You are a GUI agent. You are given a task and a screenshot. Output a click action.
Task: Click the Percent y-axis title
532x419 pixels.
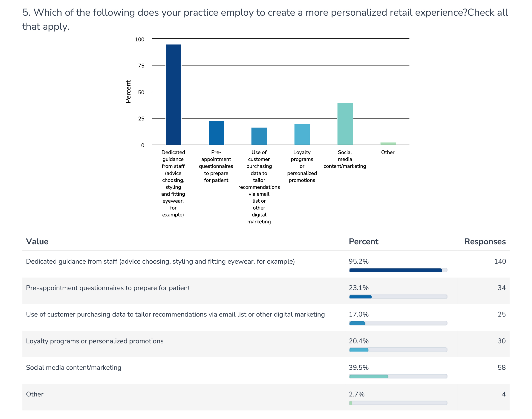(128, 91)
